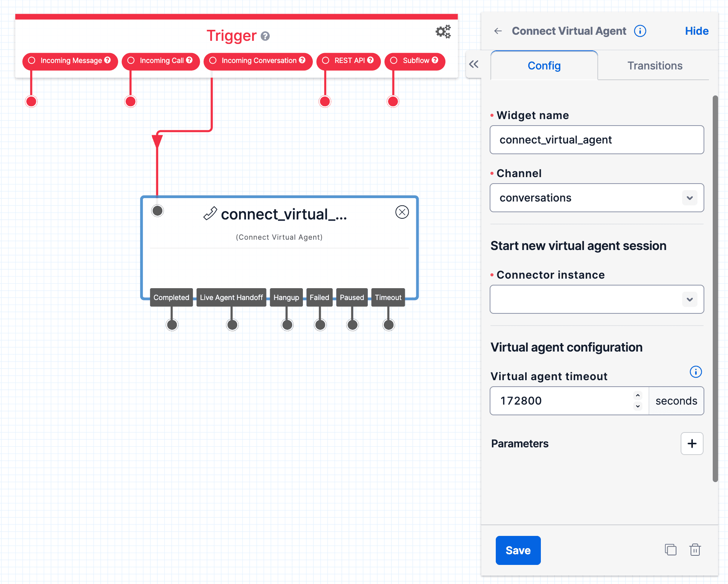Increase timeout with the up stepper arrow
This screenshot has height=584, width=728.
(x=637, y=395)
